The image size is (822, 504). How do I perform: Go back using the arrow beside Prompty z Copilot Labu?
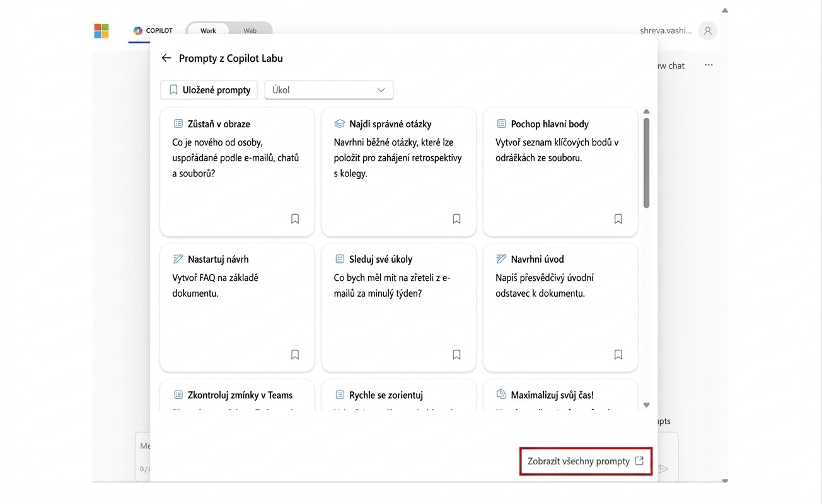point(166,58)
